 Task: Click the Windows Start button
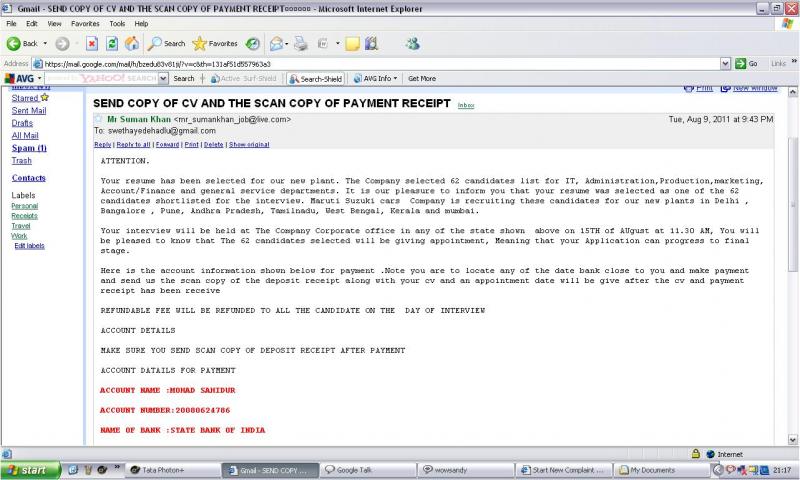click(x=31, y=470)
